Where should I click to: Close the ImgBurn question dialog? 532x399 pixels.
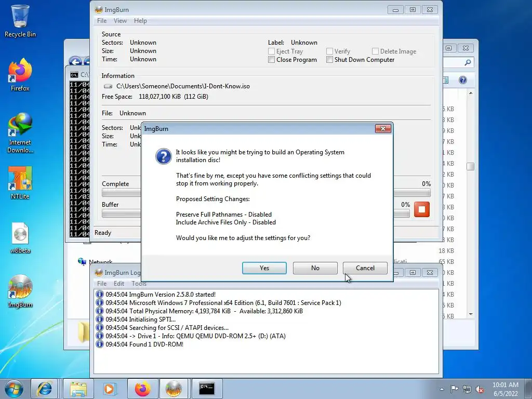click(383, 129)
